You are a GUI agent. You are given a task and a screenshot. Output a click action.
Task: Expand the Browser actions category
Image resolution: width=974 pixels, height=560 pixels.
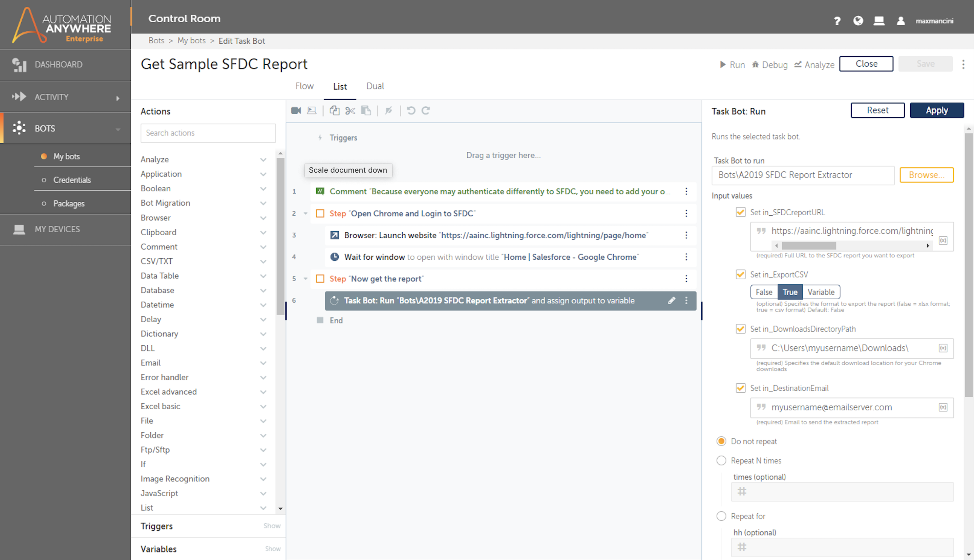tap(263, 218)
